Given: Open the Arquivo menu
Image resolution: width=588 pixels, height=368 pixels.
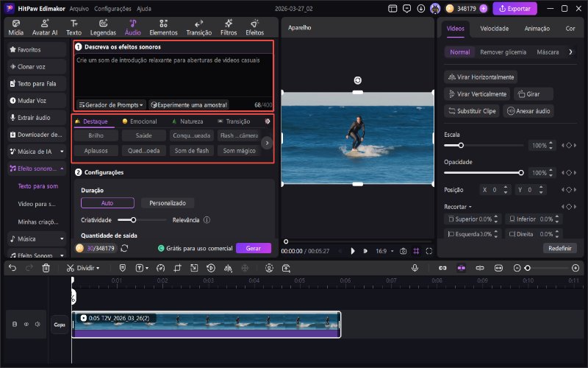Looking at the screenshot, I should point(79,8).
